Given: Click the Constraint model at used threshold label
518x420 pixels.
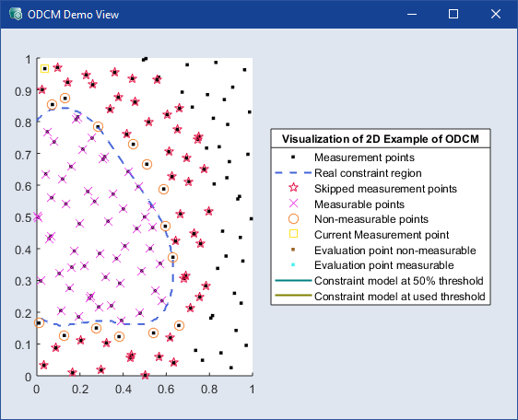Looking at the screenshot, I should click(x=400, y=297).
